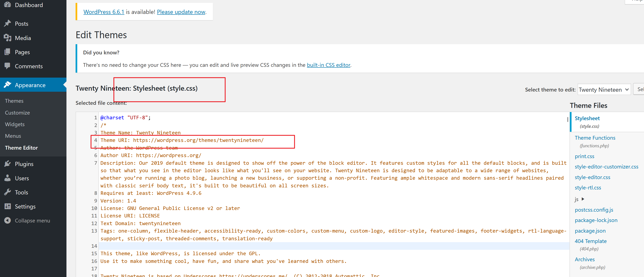The height and width of the screenshot is (277, 644).
Task: Click Please update now link
Action: point(181,12)
